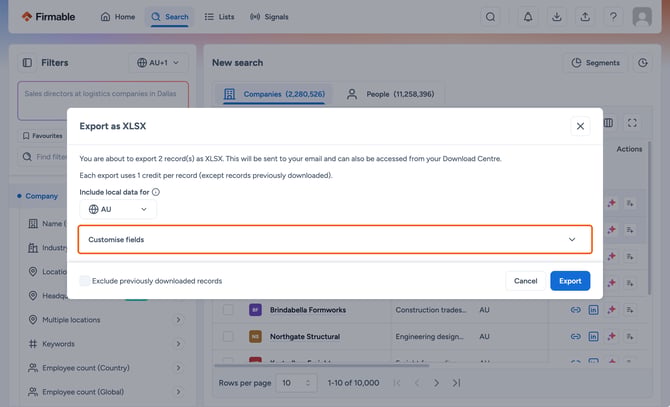The width and height of the screenshot is (670, 407).
Task: Open the user profile avatar
Action: [642, 17]
